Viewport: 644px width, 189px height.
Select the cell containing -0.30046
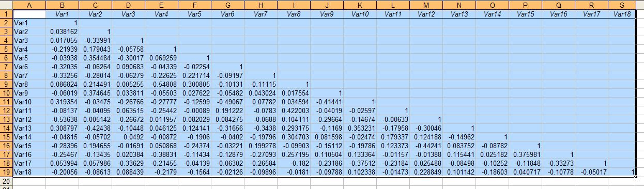[426, 128]
